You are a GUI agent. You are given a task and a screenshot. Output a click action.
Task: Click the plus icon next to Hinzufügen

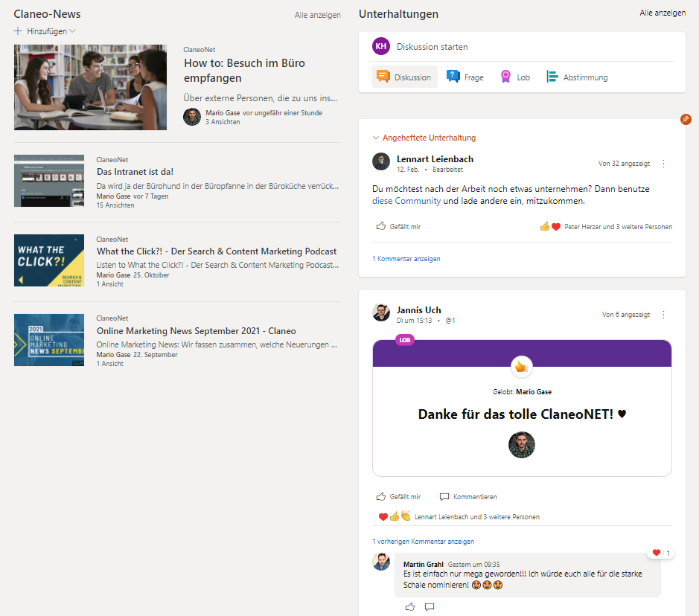(x=18, y=31)
